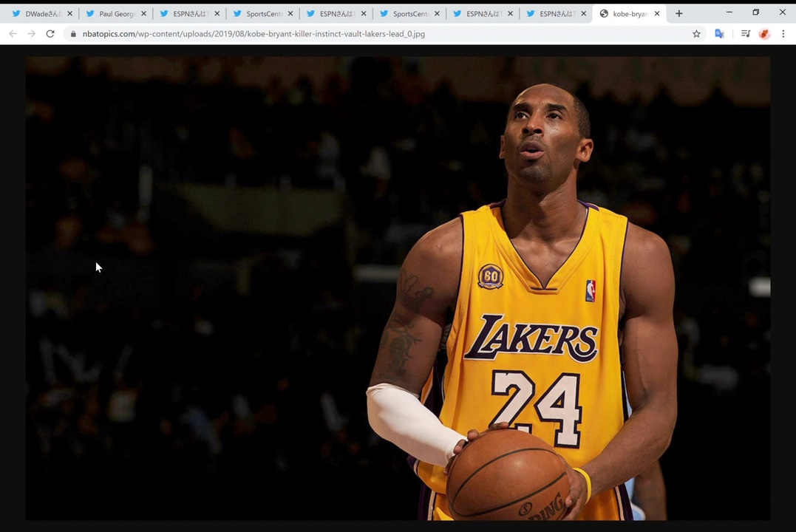Close the ESPN tab next to Paul George
The height and width of the screenshot is (532, 796).
pos(217,14)
